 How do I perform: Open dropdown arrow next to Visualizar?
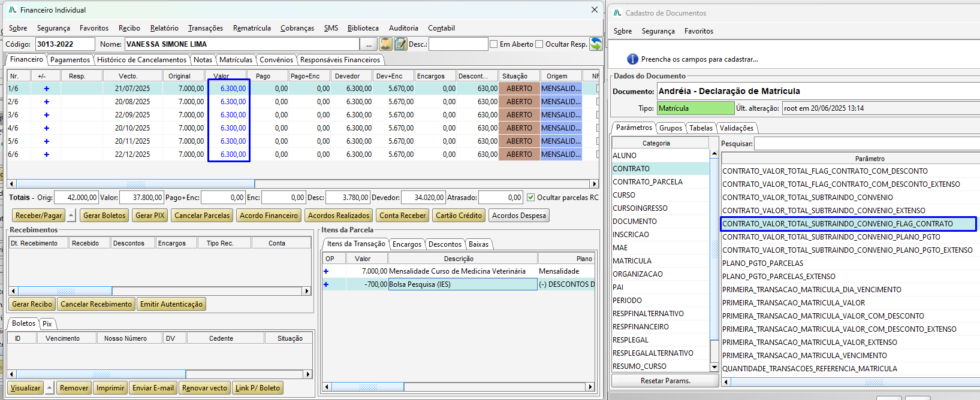(x=50, y=388)
